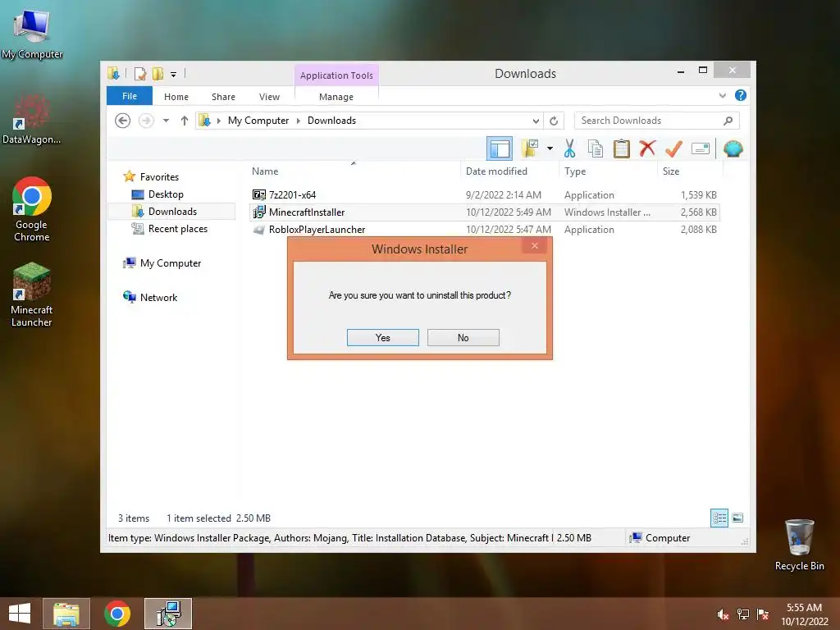This screenshot has height=630, width=840.
Task: Select My Computer in navigation pane
Action: click(x=171, y=263)
